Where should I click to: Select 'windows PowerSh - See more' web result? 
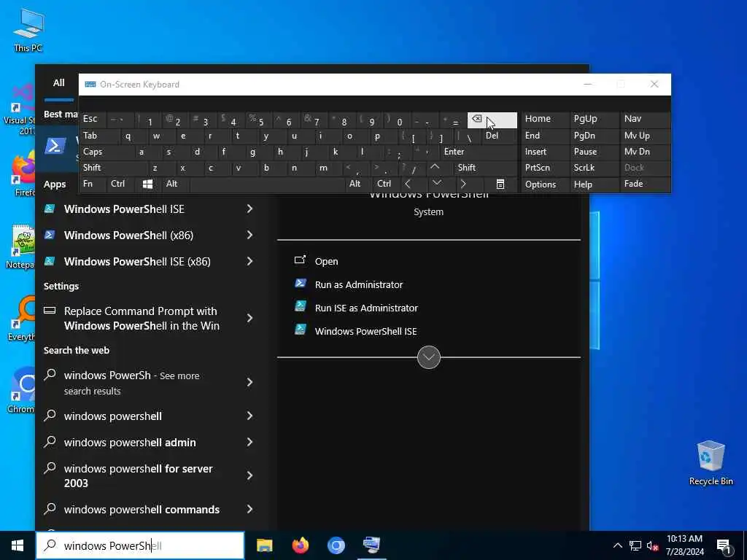pyautogui.click(x=131, y=383)
